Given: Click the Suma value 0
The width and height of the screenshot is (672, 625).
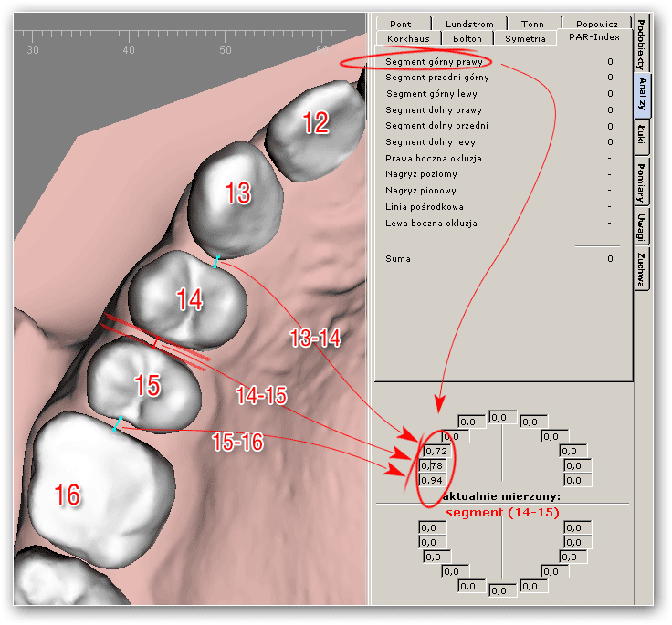Looking at the screenshot, I should [610, 259].
